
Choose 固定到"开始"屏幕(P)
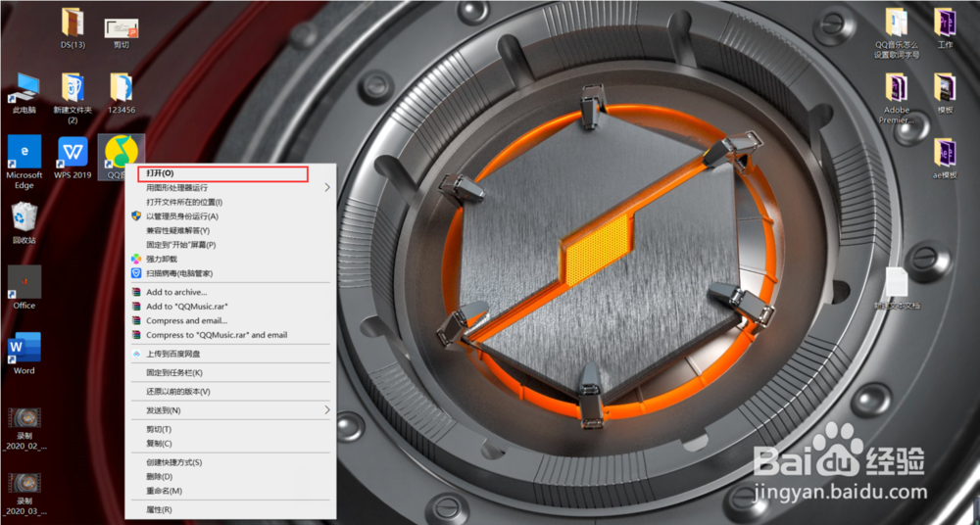pos(230,244)
